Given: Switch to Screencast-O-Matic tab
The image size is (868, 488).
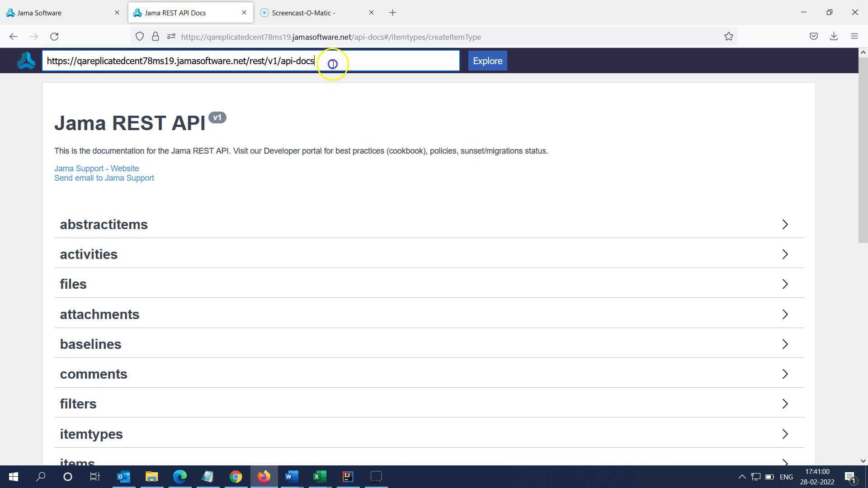Looking at the screenshot, I should click(318, 13).
